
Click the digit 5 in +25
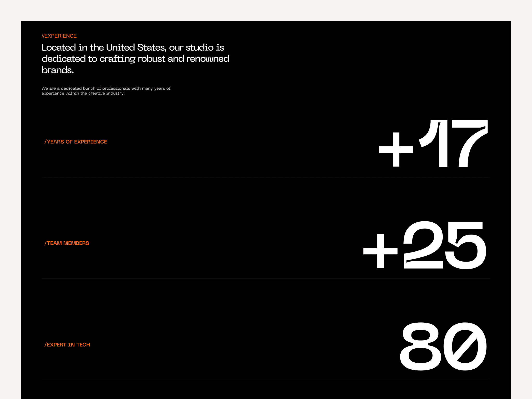(x=465, y=245)
